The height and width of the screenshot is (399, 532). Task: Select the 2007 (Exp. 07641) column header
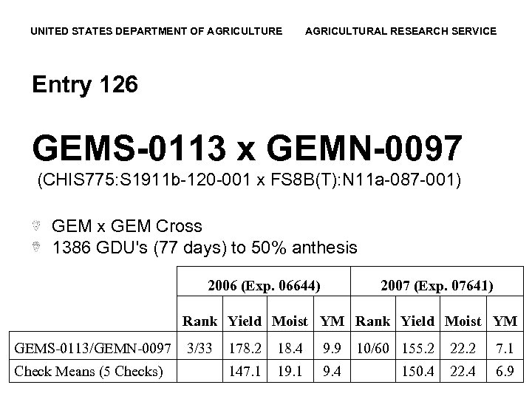[437, 284]
